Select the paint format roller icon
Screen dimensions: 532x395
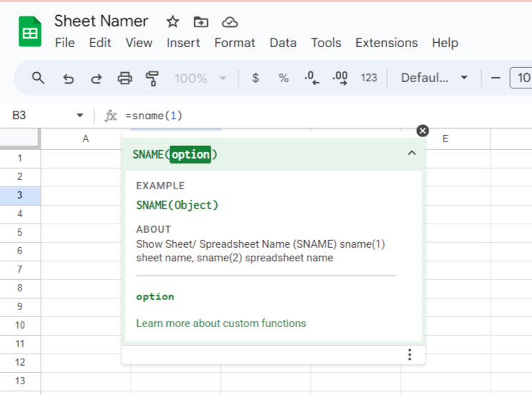[x=151, y=78]
